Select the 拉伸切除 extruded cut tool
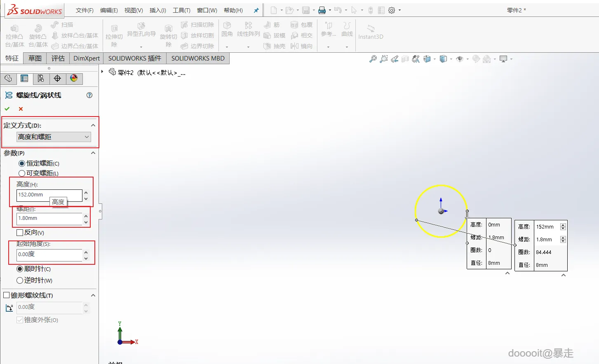 coord(114,36)
